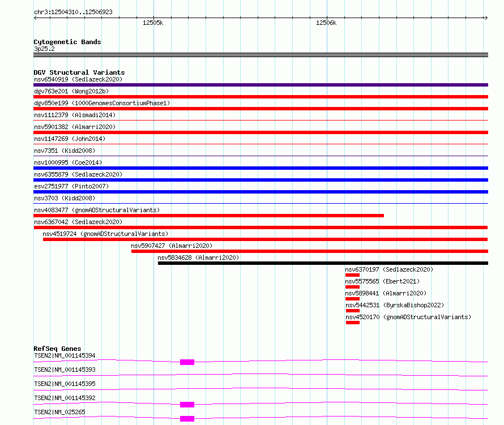
Task: Click the small red bar under nsv5442531
Action: pos(353,311)
